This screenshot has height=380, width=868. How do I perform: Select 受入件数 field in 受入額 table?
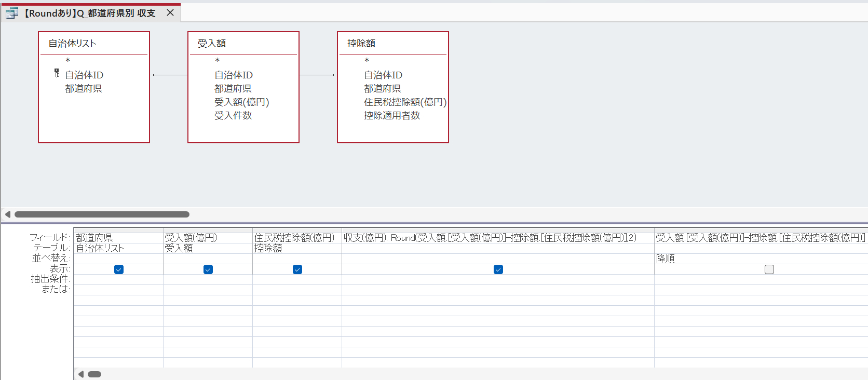(x=233, y=116)
